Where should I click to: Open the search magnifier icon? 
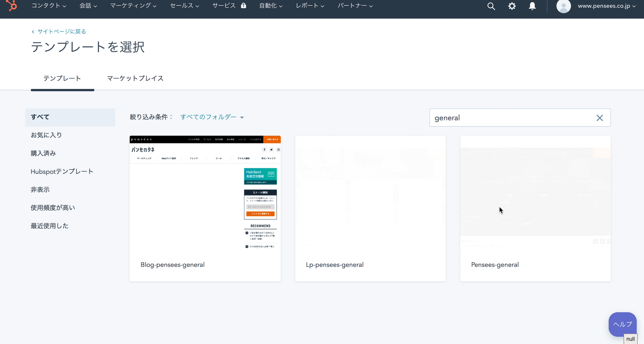[491, 6]
